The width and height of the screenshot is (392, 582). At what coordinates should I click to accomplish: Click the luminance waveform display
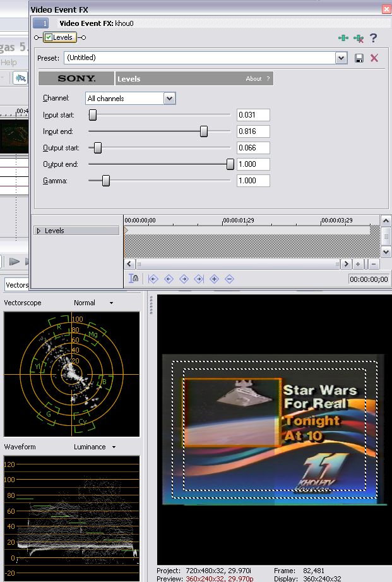pos(71,519)
